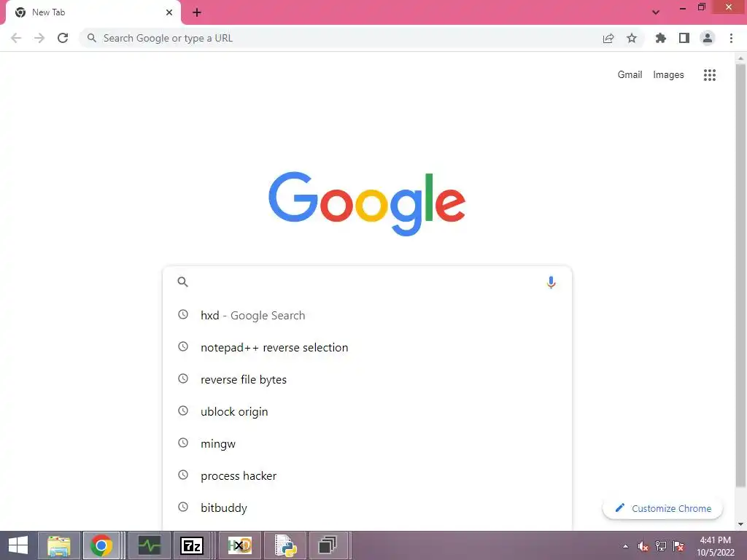Screen dimensions: 747x560
Task: Open the Windows Start button
Action: point(18,545)
